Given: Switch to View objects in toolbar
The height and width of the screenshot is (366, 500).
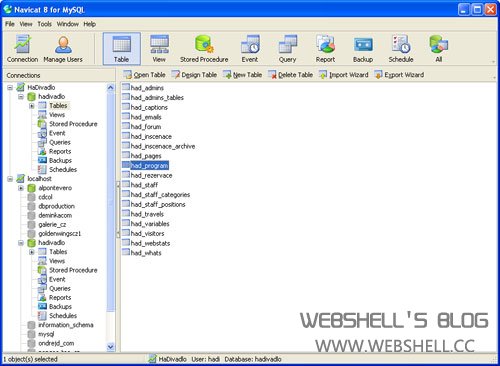Looking at the screenshot, I should 159,49.
